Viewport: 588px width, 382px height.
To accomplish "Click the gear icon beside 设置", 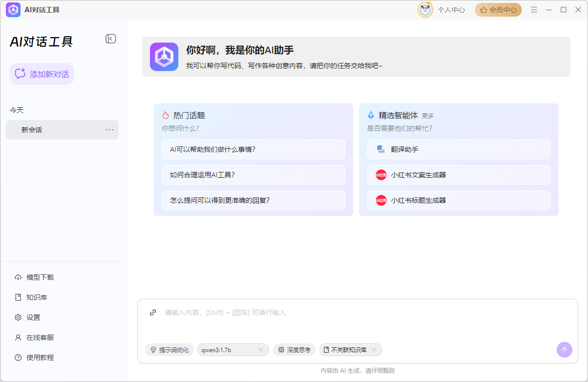I will [x=18, y=317].
